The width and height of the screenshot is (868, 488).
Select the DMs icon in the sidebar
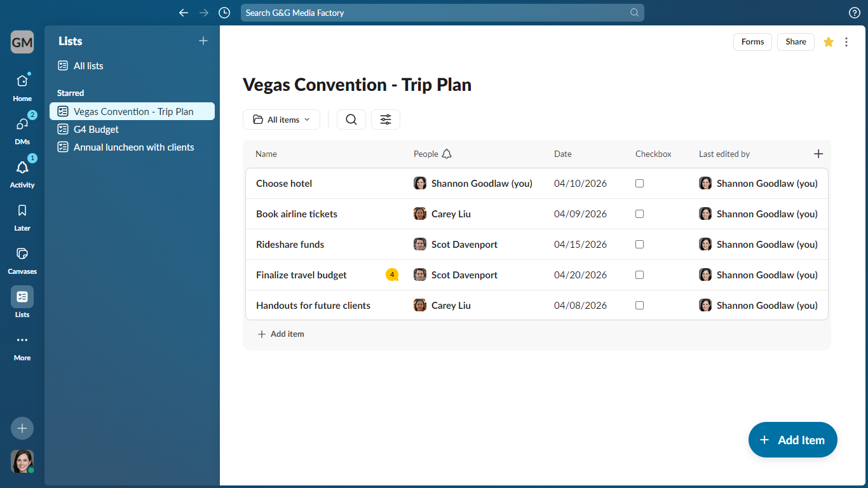(x=22, y=125)
